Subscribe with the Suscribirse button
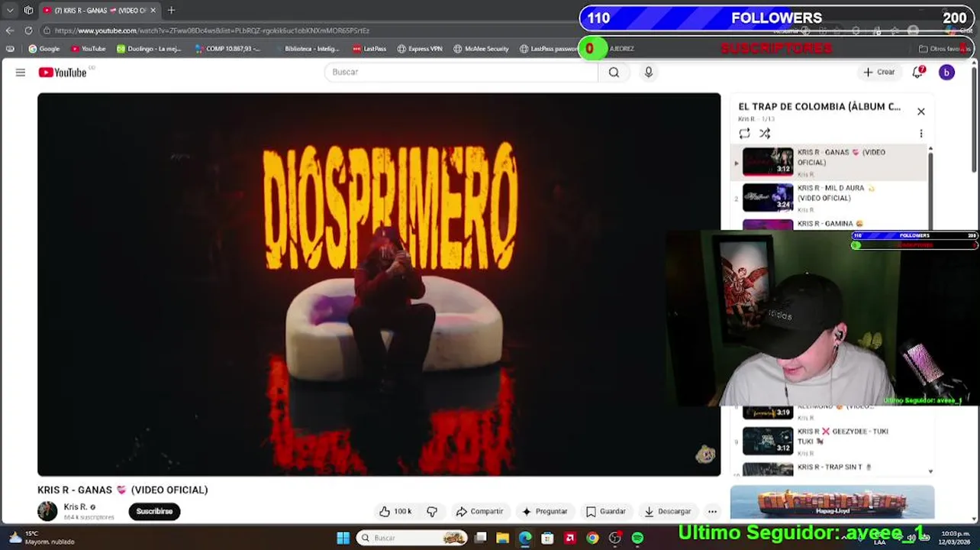 coord(154,511)
